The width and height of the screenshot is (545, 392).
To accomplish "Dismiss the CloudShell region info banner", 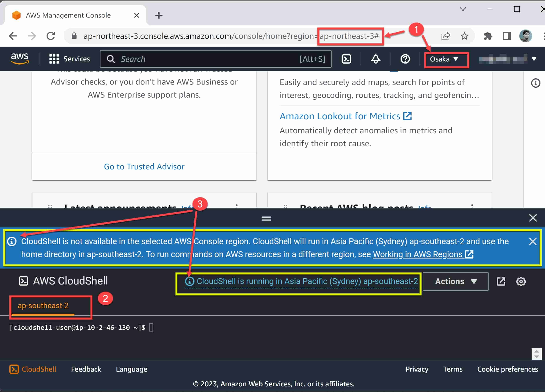I will pos(533,241).
